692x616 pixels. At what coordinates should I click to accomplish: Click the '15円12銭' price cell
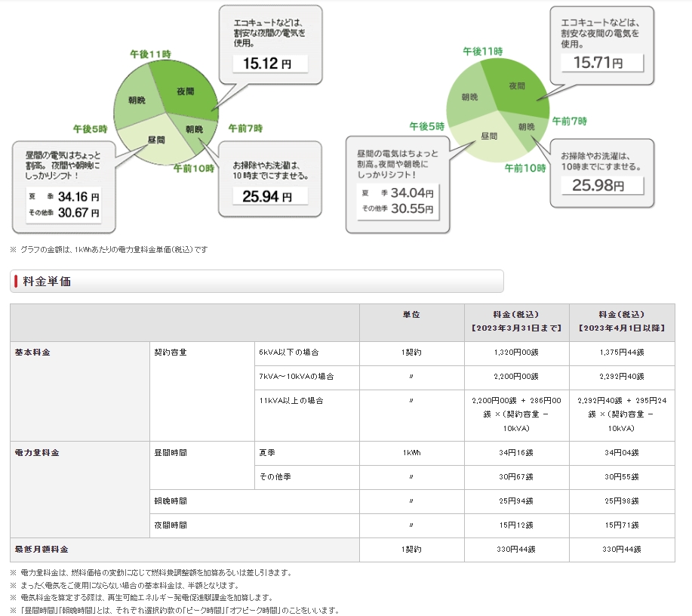pos(516,525)
